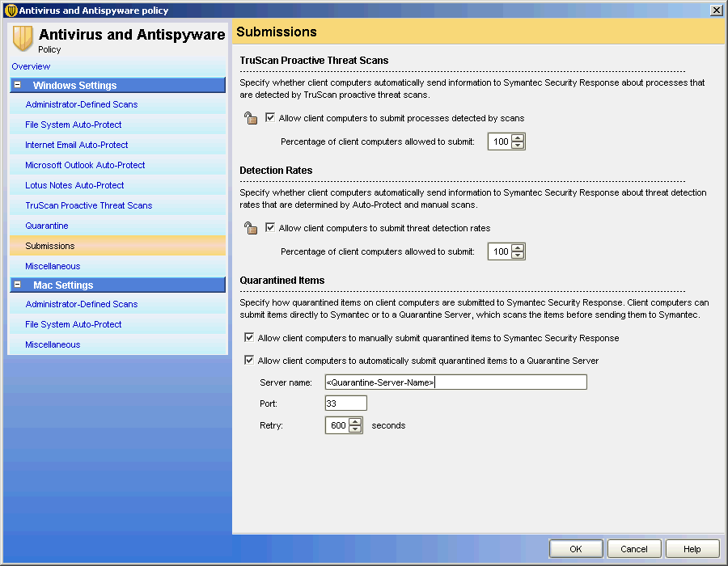Click the Symantec shield icon in policy header
This screenshot has height=566, width=728.
[x=23, y=38]
